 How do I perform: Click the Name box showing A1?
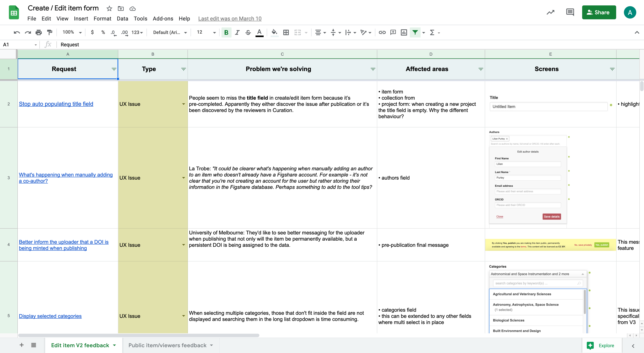(20, 45)
